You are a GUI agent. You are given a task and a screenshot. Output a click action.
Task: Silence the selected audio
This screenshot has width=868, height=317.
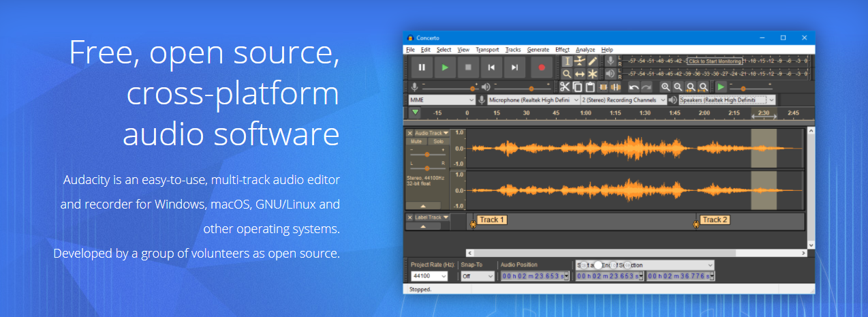[x=615, y=87]
